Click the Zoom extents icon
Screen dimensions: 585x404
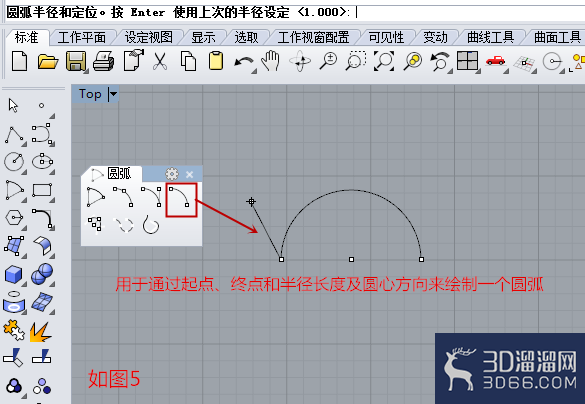pos(384,61)
